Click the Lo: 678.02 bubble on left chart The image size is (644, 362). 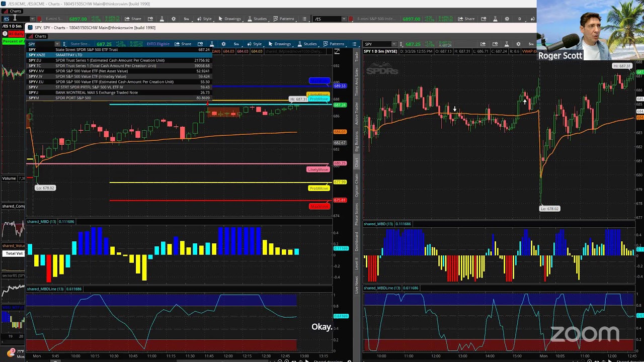tap(45, 188)
